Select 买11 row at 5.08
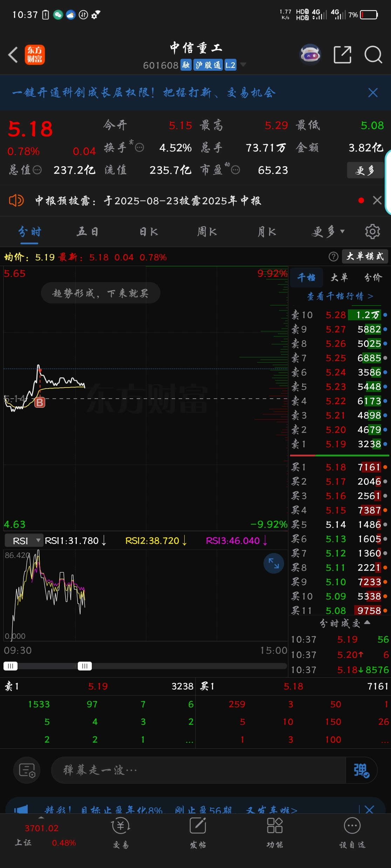This screenshot has height=868, width=391. [x=339, y=610]
